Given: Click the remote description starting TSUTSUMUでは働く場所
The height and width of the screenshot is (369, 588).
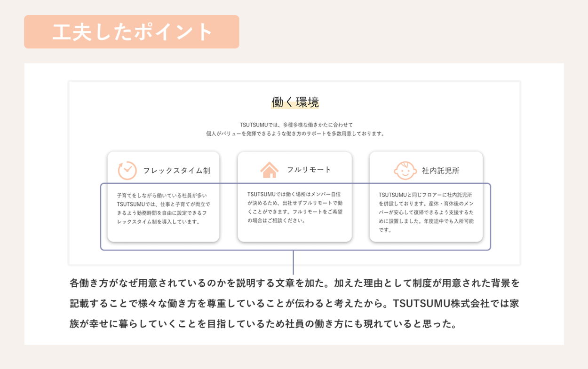Looking at the screenshot, I should click(x=294, y=194).
